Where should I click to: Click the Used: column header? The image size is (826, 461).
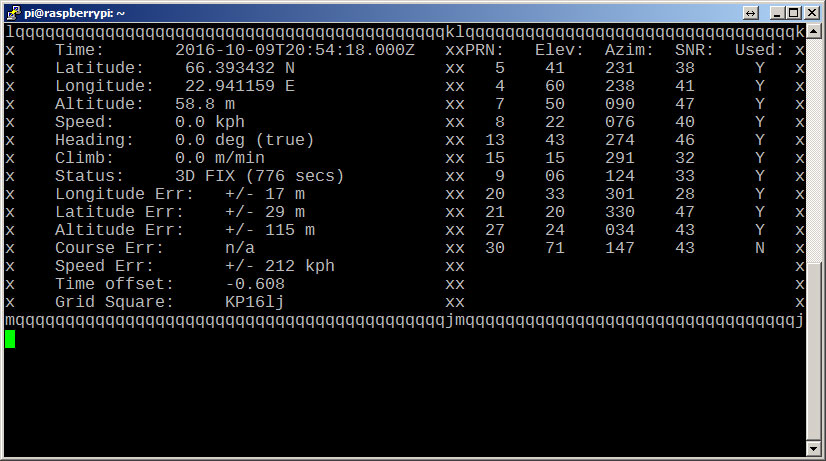tap(759, 51)
